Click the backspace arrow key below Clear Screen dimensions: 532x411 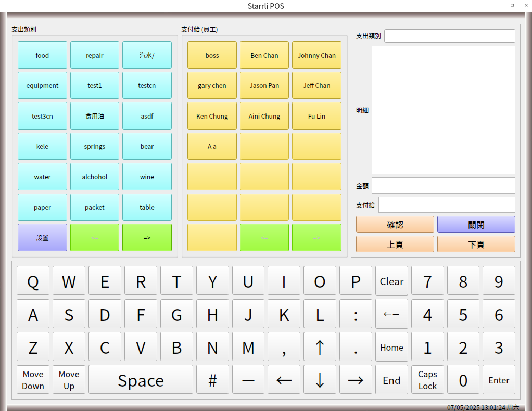tap(391, 314)
